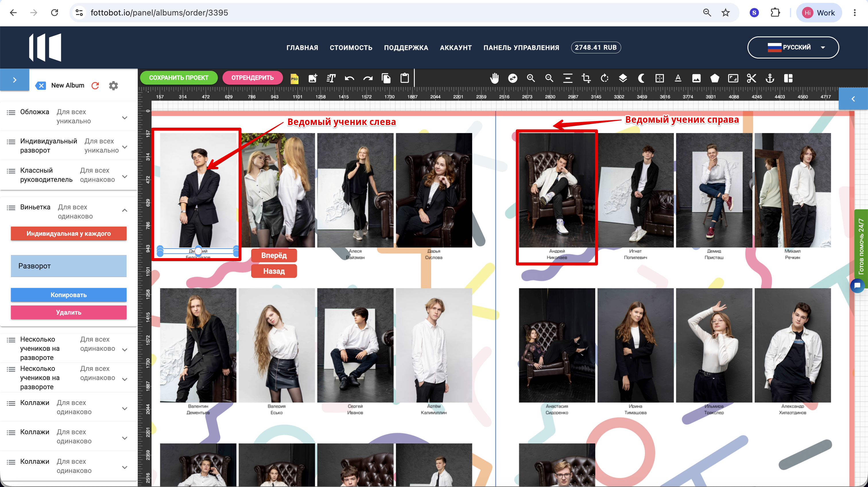Open ПАНЕЛЬ УПРАВЛЕНИЯ
The image size is (868, 487).
click(x=521, y=48)
